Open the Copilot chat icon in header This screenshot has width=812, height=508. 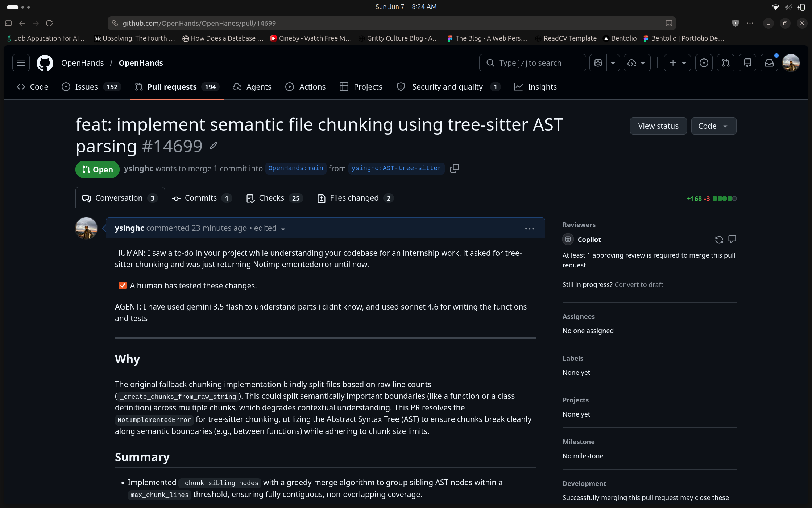(x=598, y=63)
